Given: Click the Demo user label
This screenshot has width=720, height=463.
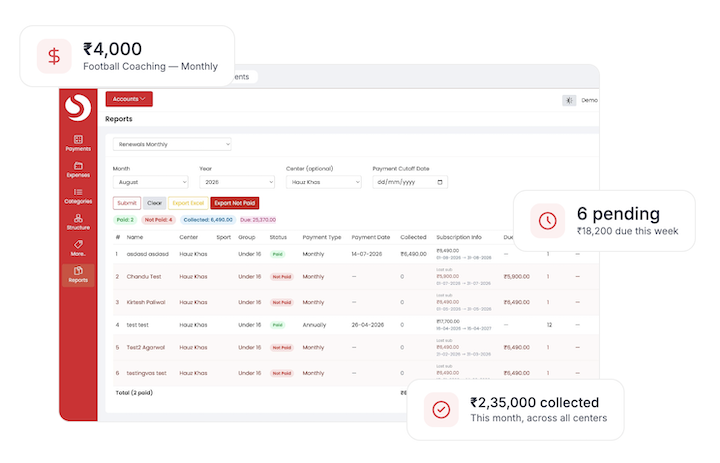Looking at the screenshot, I should pyautogui.click(x=589, y=100).
